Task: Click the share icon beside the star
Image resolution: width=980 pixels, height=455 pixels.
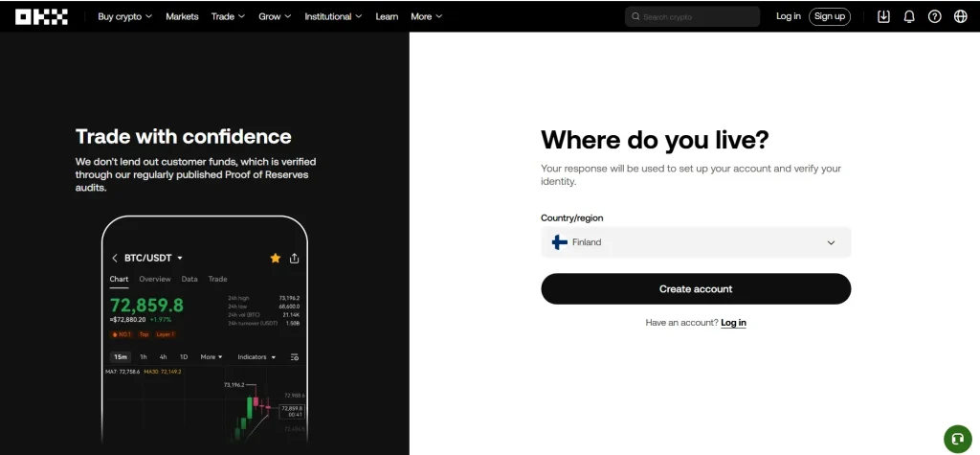Action: [x=294, y=258]
